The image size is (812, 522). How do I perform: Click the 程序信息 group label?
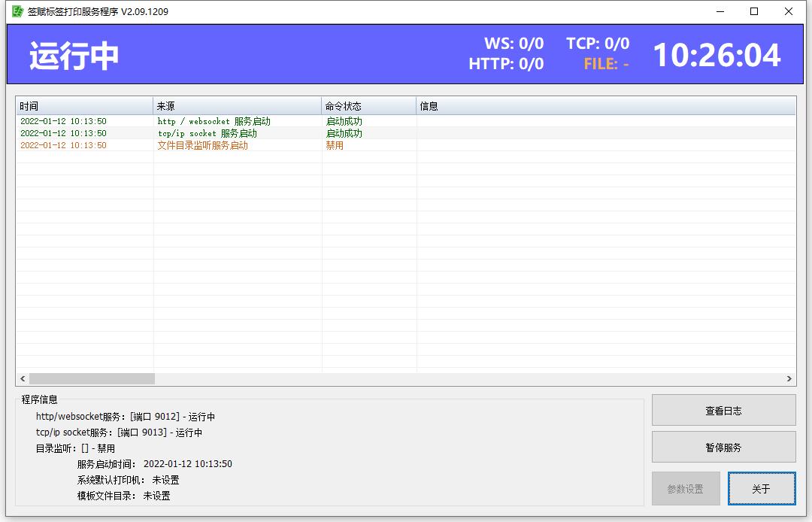[x=39, y=399]
